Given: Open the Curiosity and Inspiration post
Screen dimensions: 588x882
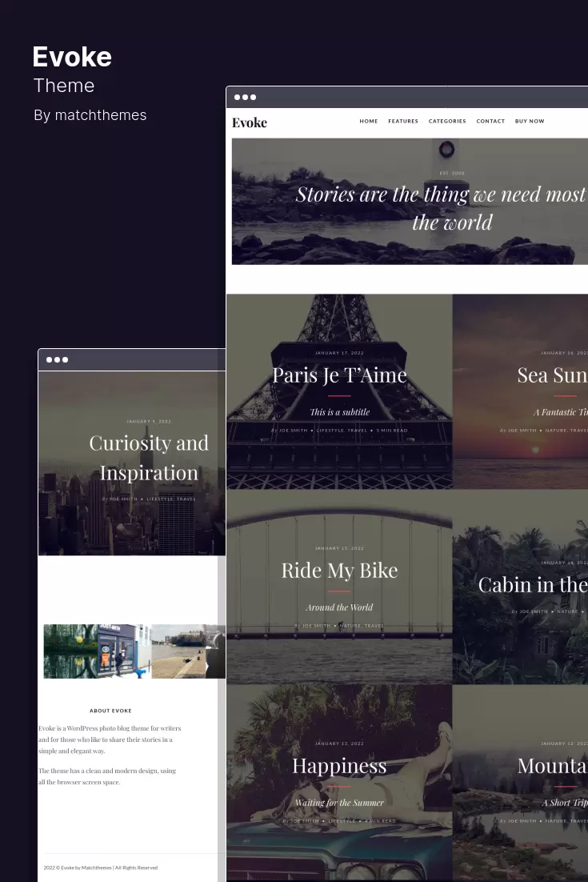Looking at the screenshot, I should coord(149,458).
